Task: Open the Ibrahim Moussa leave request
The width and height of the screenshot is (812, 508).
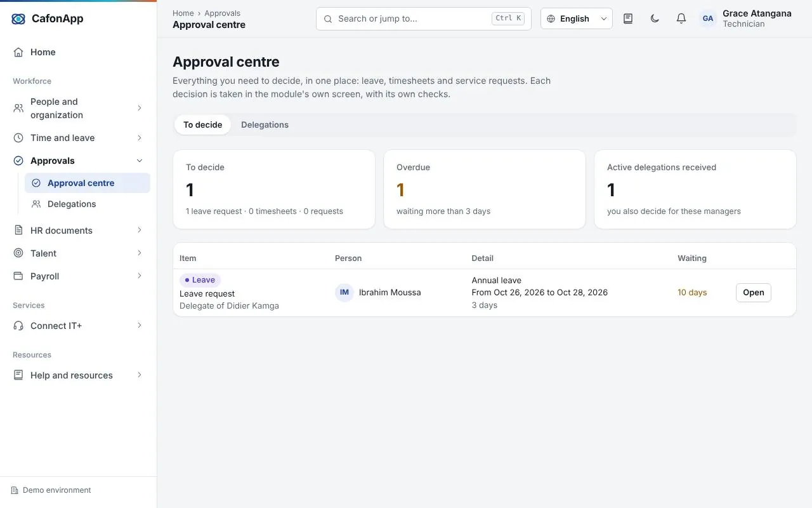Action: point(754,293)
